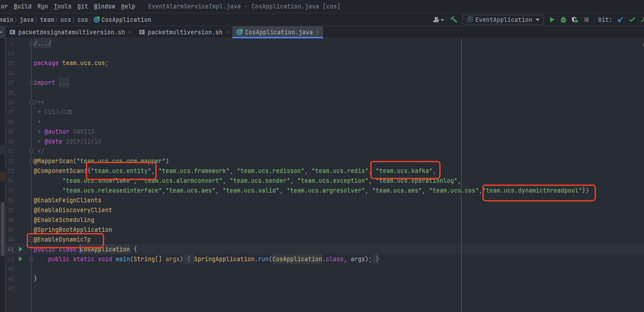This screenshot has height=312, width=644.
Task: Switch to the packetmultiversion.sh tab
Action: click(185, 32)
